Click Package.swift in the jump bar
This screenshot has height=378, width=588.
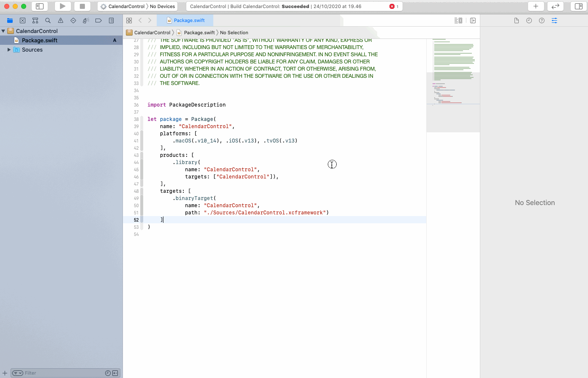coord(196,33)
